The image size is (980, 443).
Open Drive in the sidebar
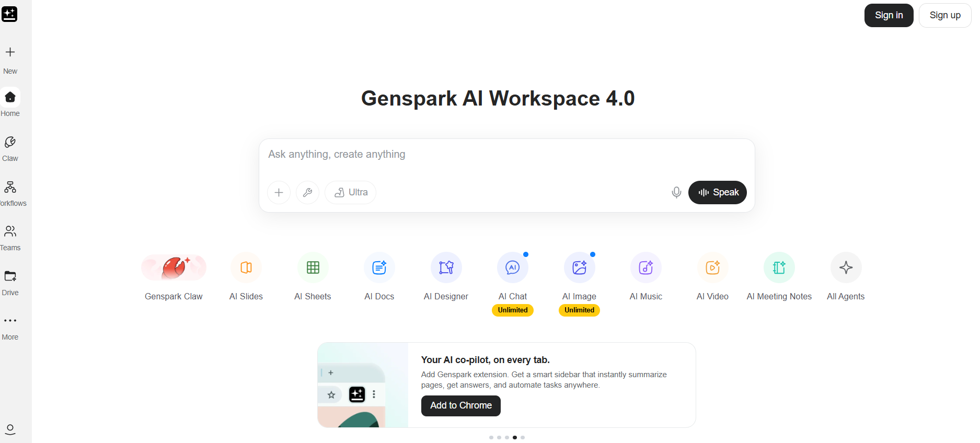click(10, 283)
